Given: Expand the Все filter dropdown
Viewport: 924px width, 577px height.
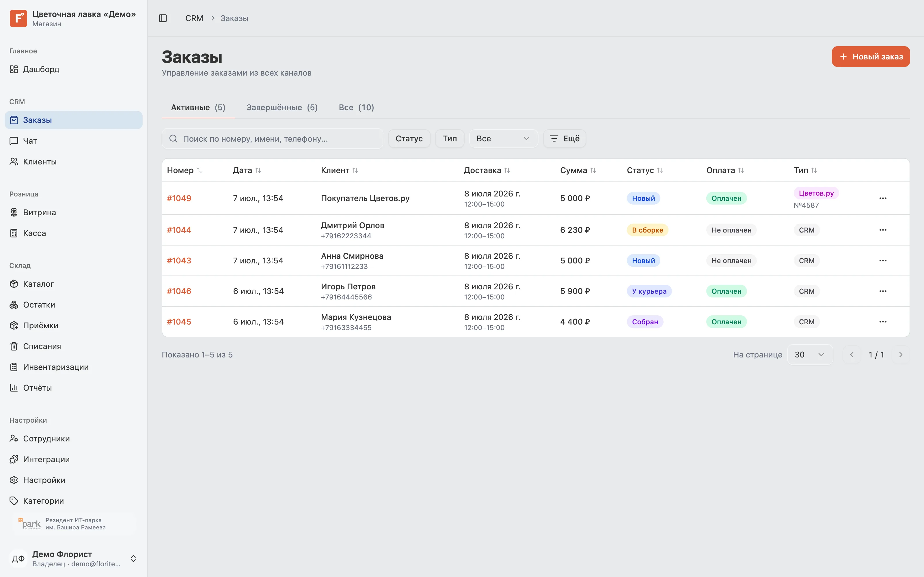Looking at the screenshot, I should pos(503,138).
